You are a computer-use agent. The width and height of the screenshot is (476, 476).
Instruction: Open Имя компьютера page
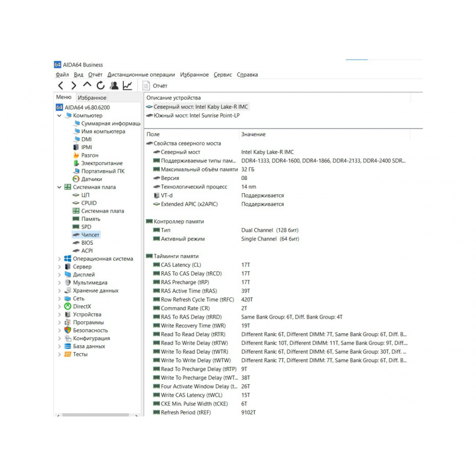click(x=99, y=131)
